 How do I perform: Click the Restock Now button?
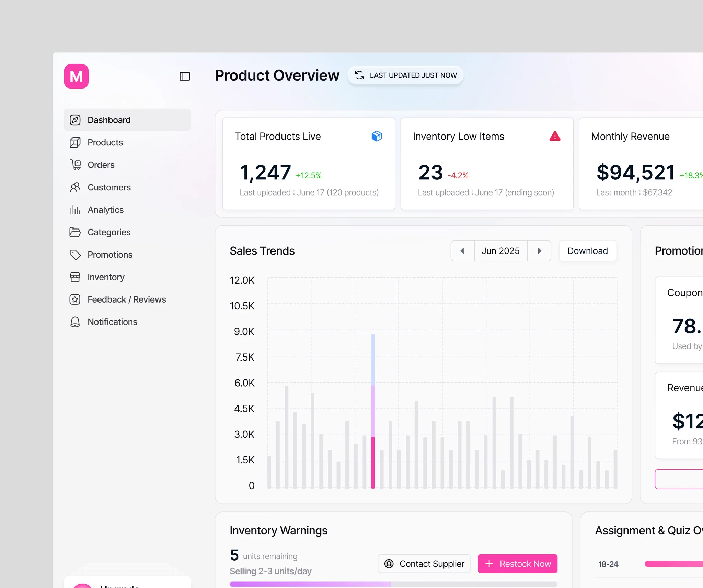518,564
